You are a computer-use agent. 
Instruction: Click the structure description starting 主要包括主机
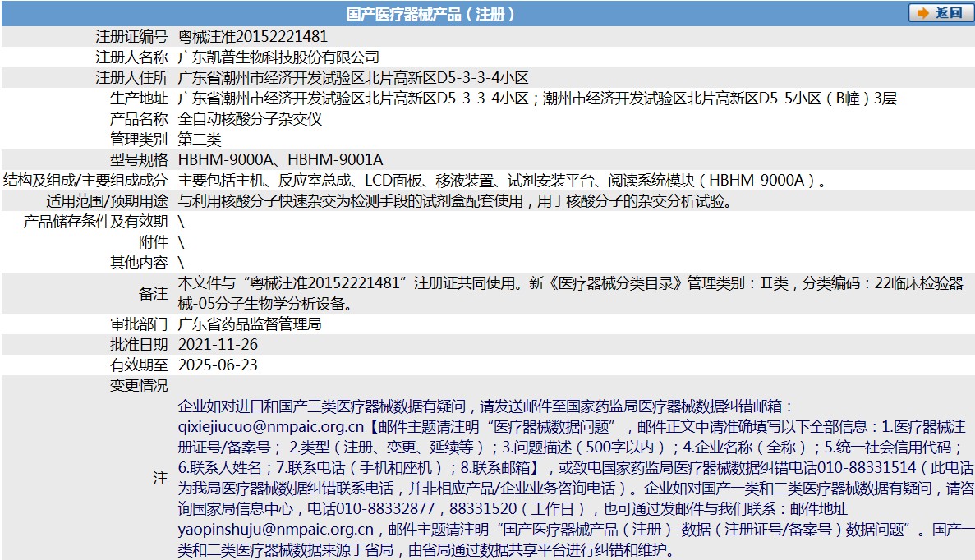(x=503, y=181)
